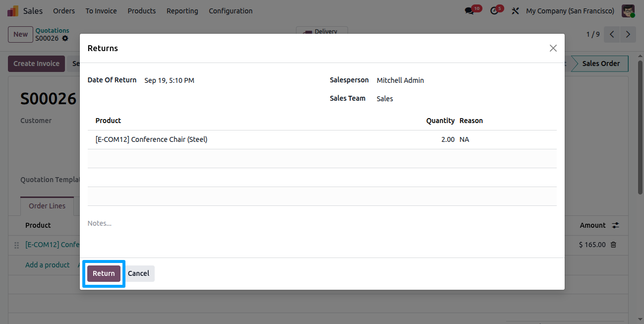644x324 pixels.
Task: Open the Orders menu
Action: click(64, 11)
